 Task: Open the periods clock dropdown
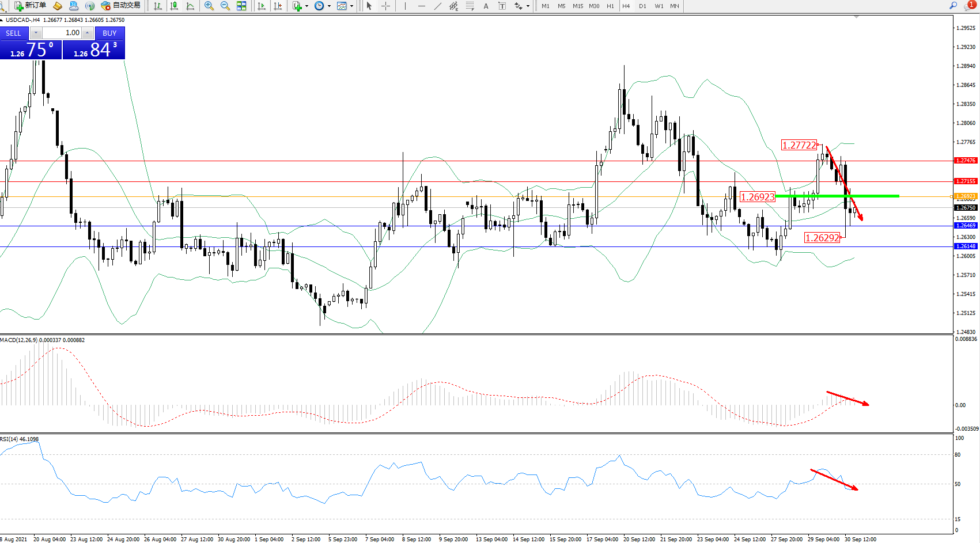tap(329, 6)
